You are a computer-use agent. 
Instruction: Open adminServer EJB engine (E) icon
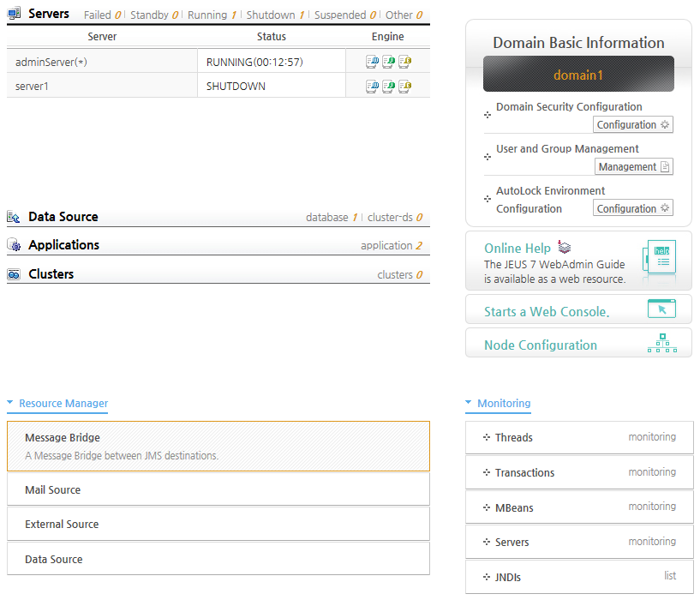coord(405,62)
